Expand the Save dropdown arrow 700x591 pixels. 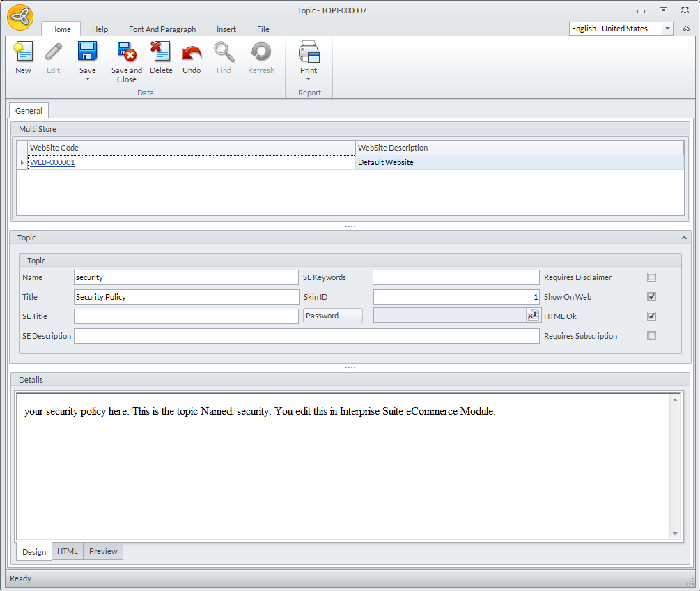pos(88,79)
